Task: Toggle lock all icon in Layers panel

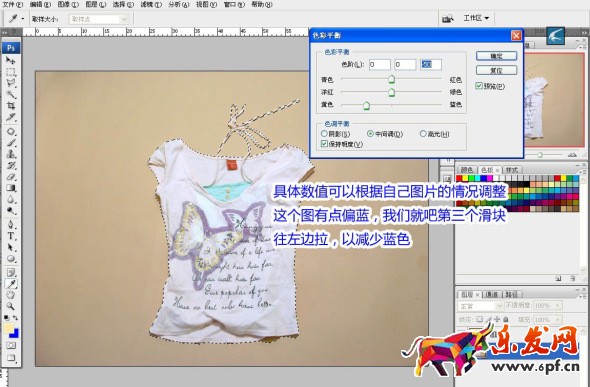Action: point(505,319)
